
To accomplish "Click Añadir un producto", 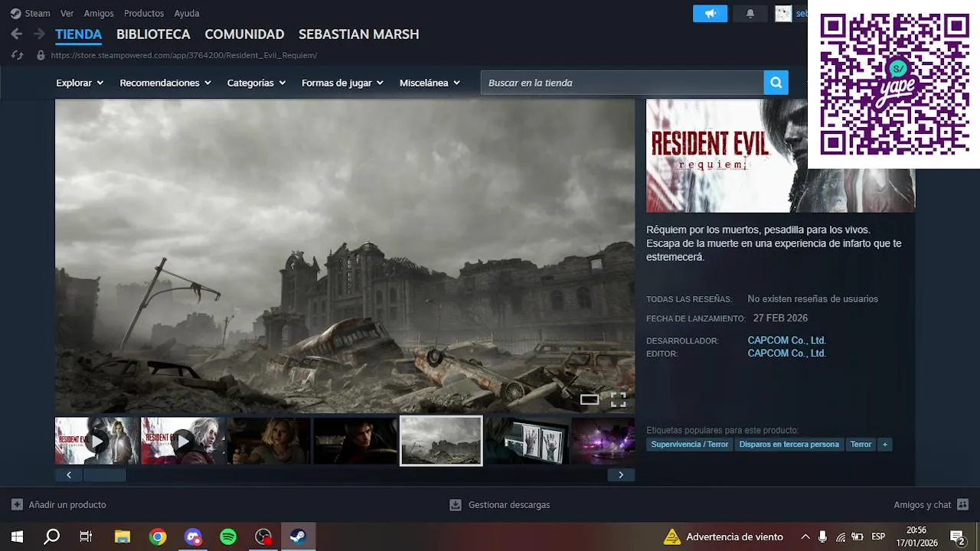I will pos(59,505).
